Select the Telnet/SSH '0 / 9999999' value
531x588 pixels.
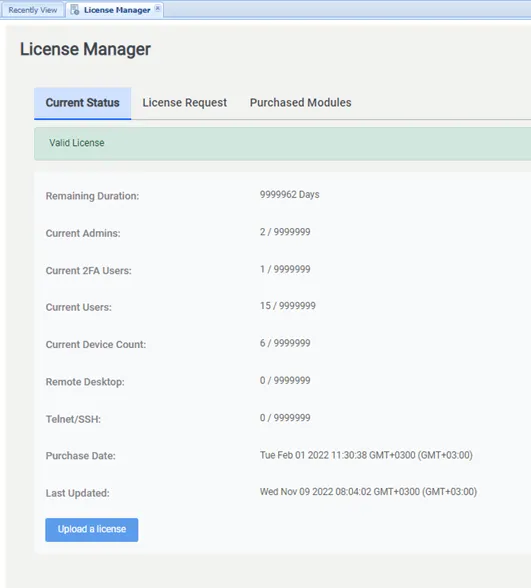285,418
